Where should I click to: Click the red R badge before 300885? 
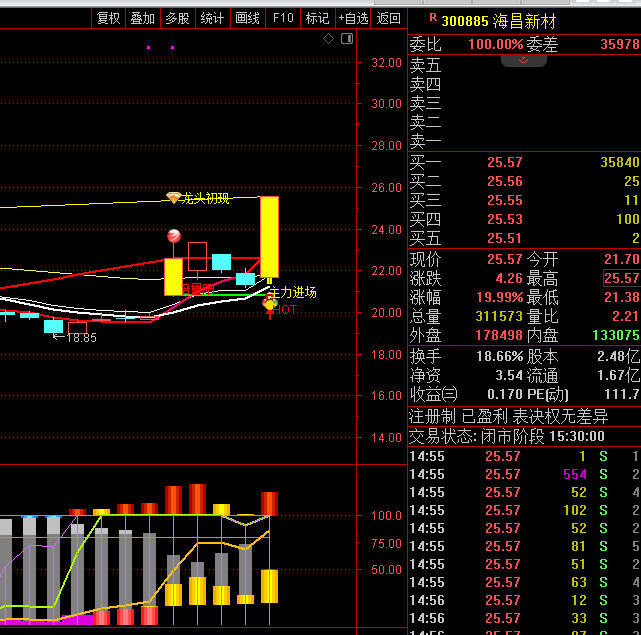(432, 19)
